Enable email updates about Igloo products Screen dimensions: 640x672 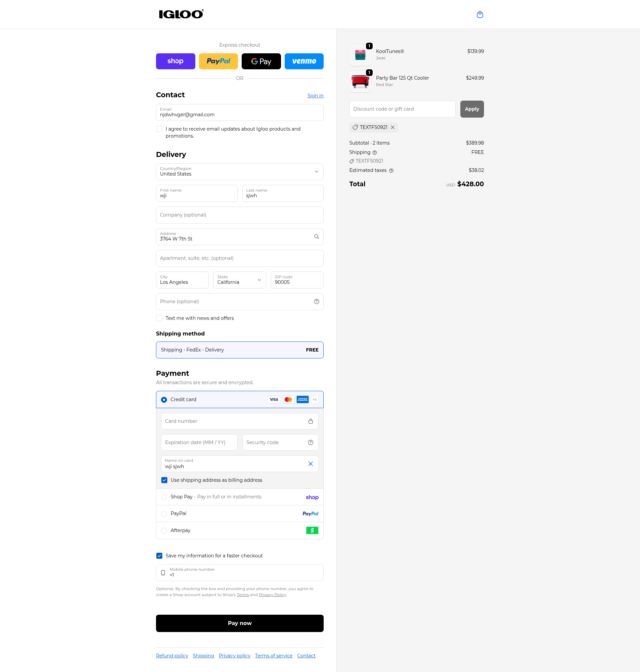(159, 129)
